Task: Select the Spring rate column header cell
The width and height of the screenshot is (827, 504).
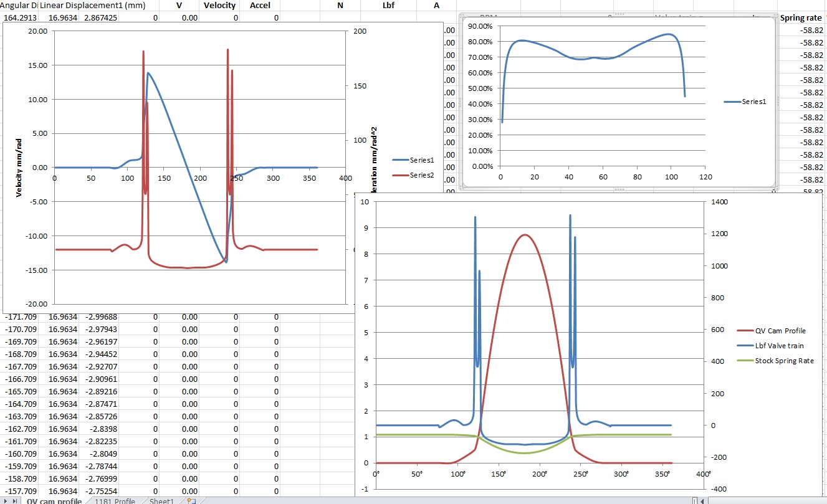Action: 801,18
